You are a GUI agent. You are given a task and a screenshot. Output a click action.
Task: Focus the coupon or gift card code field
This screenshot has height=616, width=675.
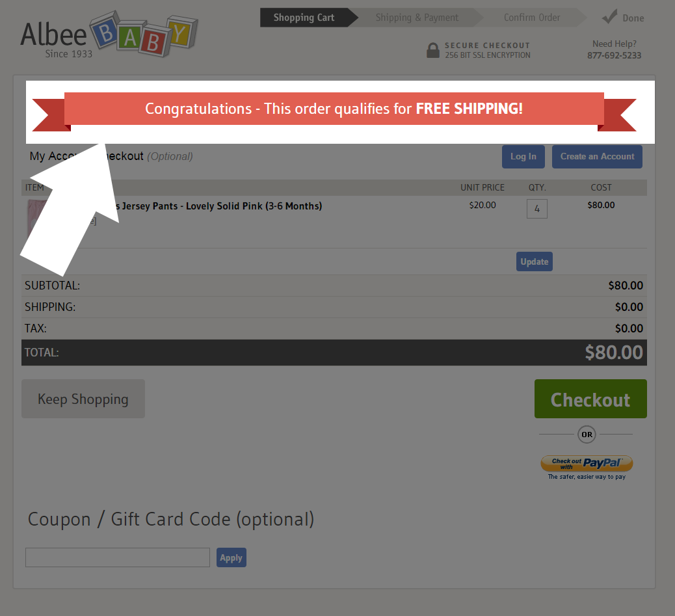pyautogui.click(x=118, y=557)
